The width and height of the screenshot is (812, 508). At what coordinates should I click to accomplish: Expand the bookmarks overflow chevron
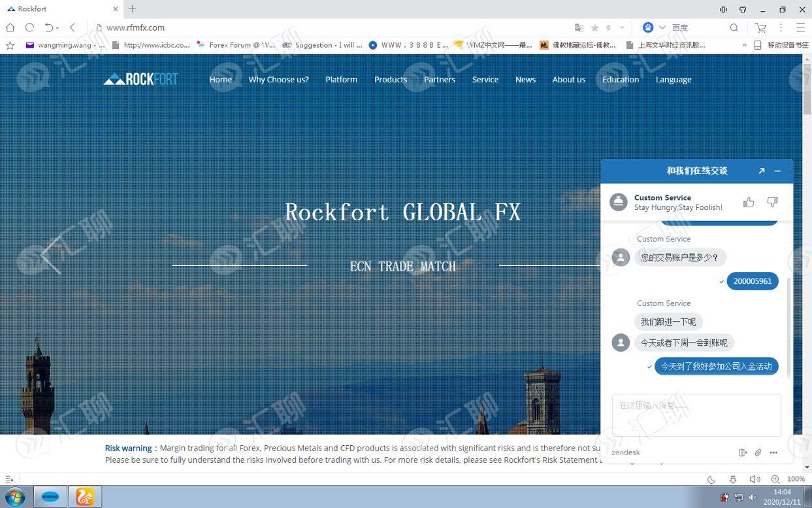pyautogui.click(x=744, y=45)
